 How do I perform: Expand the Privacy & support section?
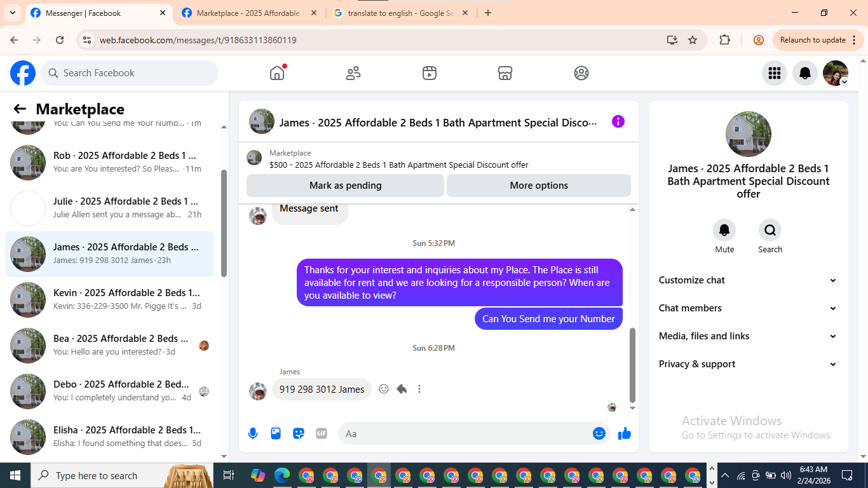(x=748, y=364)
